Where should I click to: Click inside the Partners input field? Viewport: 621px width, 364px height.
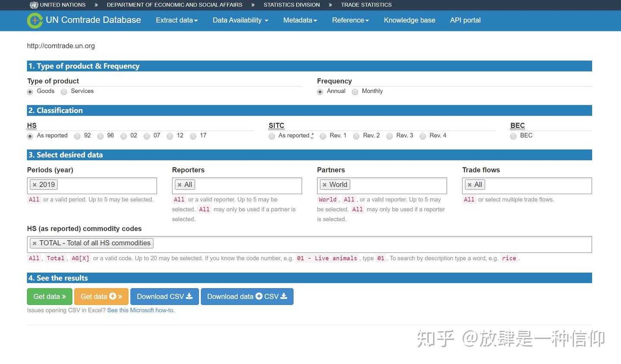click(x=382, y=185)
